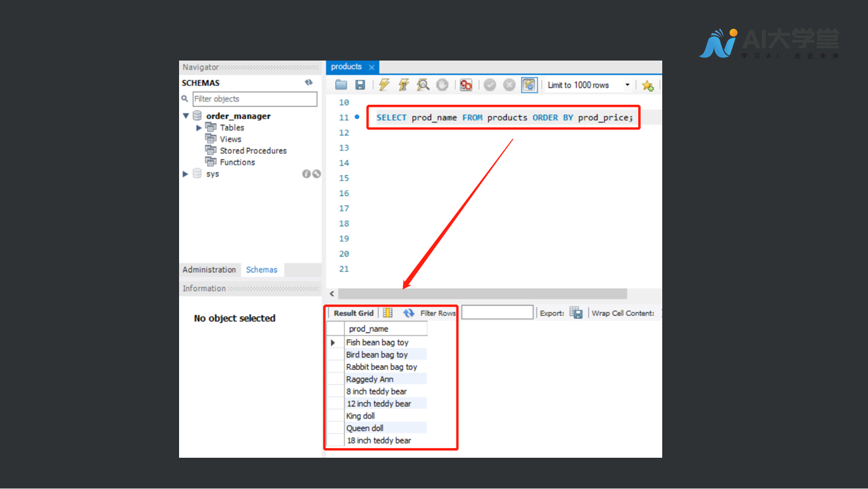The width and height of the screenshot is (868, 489).
Task: Select the Raggedy Ann row
Action: 385,379
